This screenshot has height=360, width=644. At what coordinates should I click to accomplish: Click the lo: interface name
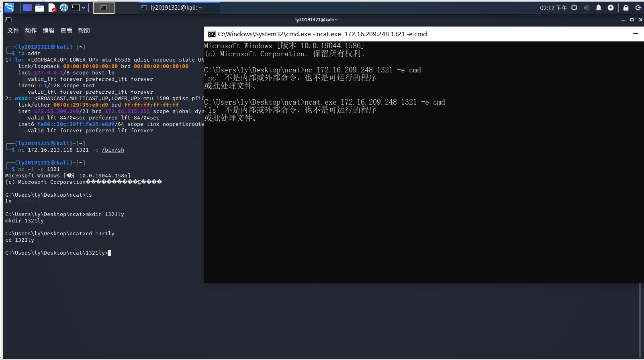click(20, 60)
